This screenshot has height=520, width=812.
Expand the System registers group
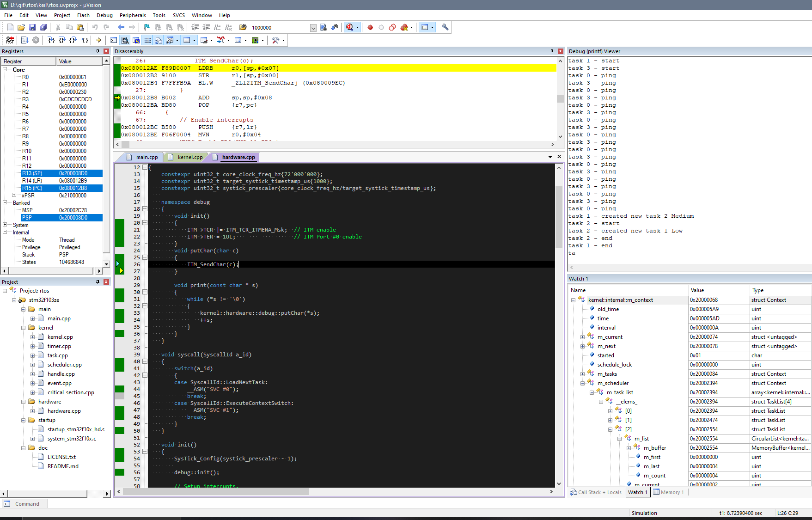coord(5,225)
